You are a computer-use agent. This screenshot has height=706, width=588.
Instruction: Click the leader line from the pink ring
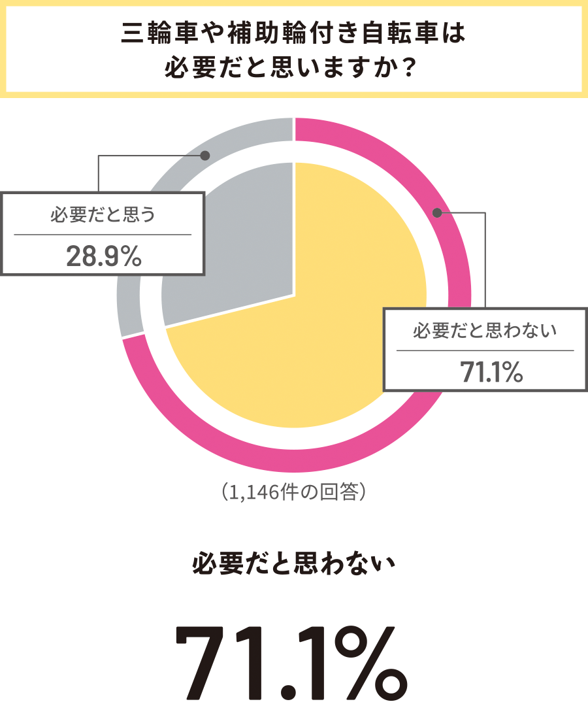[485, 261]
